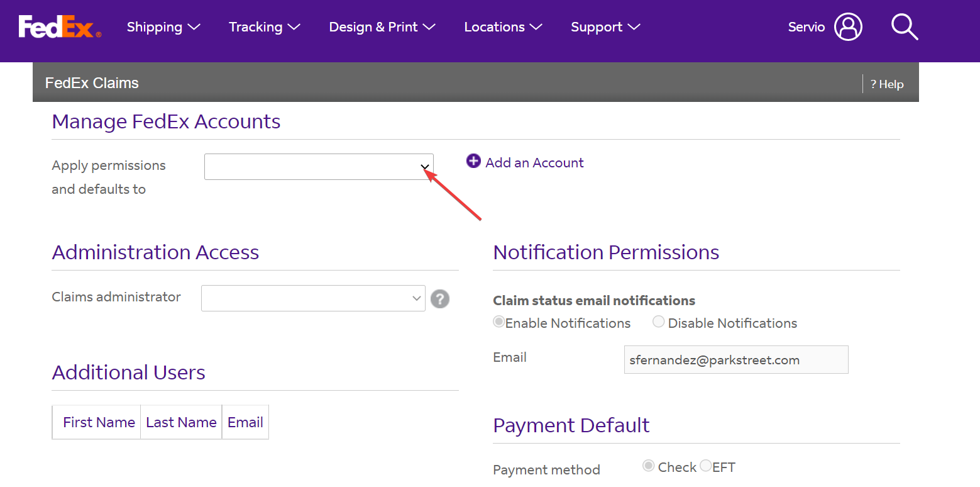Expand the Claims administrator dropdown
Viewport: 980px width, 487px height.
[313, 298]
